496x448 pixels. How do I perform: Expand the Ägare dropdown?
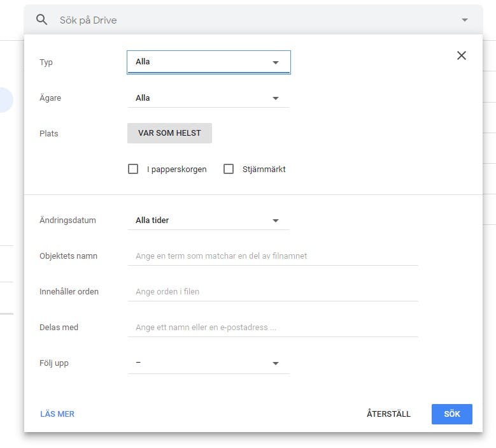[x=208, y=98]
